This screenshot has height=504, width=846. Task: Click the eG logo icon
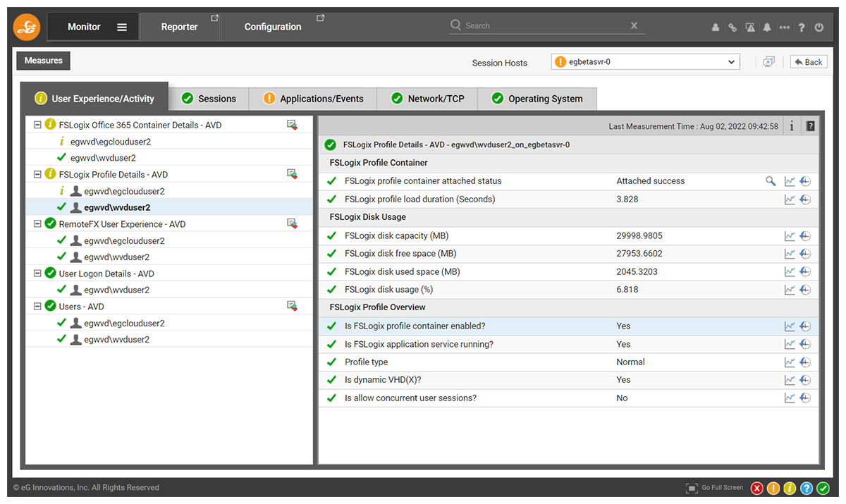pos(27,27)
